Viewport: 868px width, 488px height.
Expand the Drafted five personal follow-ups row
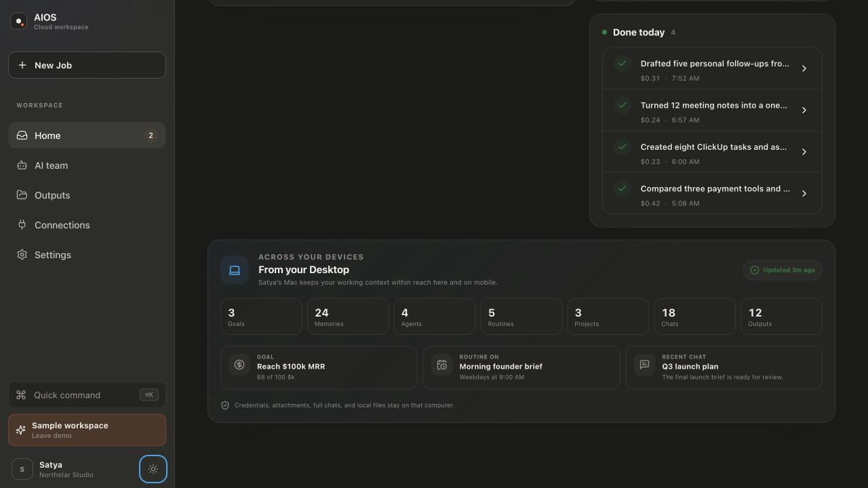tap(712, 68)
